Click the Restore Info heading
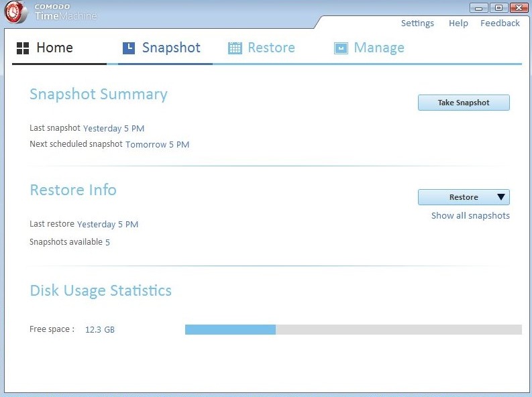Image resolution: width=532 pixels, height=397 pixels. click(x=73, y=190)
